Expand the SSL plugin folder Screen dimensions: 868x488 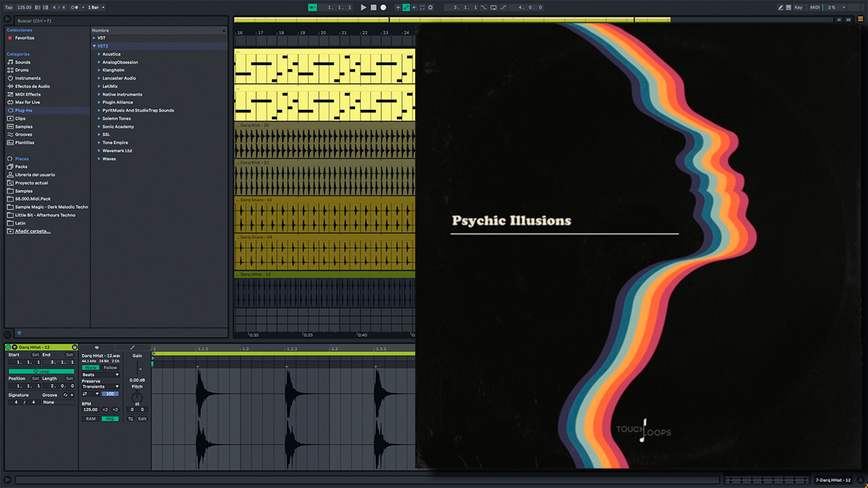point(99,134)
